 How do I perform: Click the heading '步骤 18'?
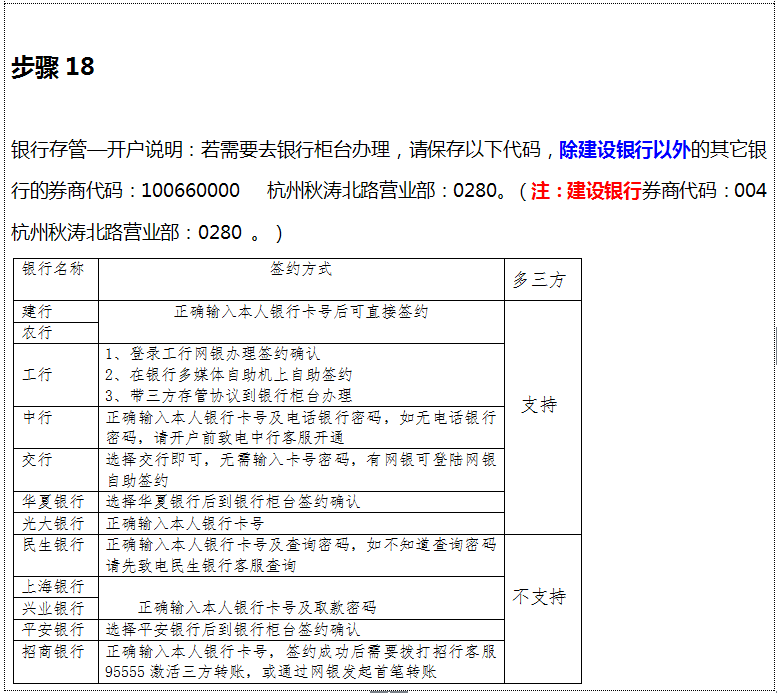53,66
